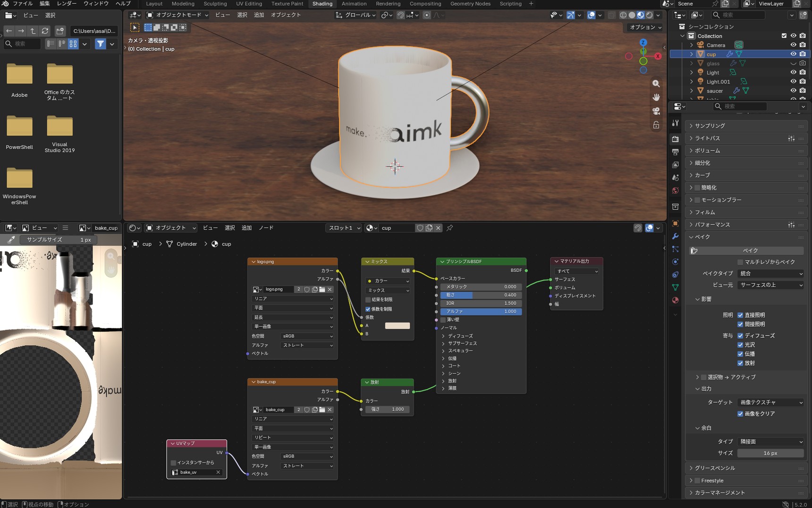The image size is (812, 508).
Task: Switch file browser to thumbnail display
Action: [x=73, y=44]
